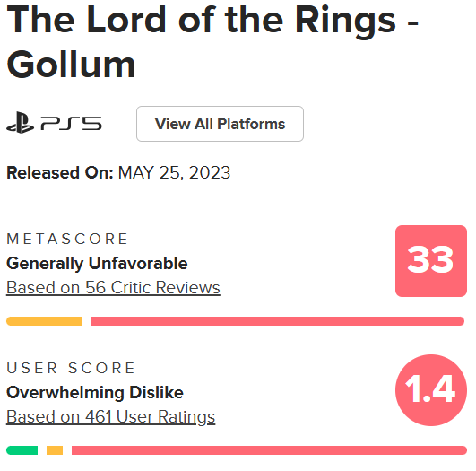Select green positive user ratings bar segment
476x471 pixels.
tap(22, 450)
